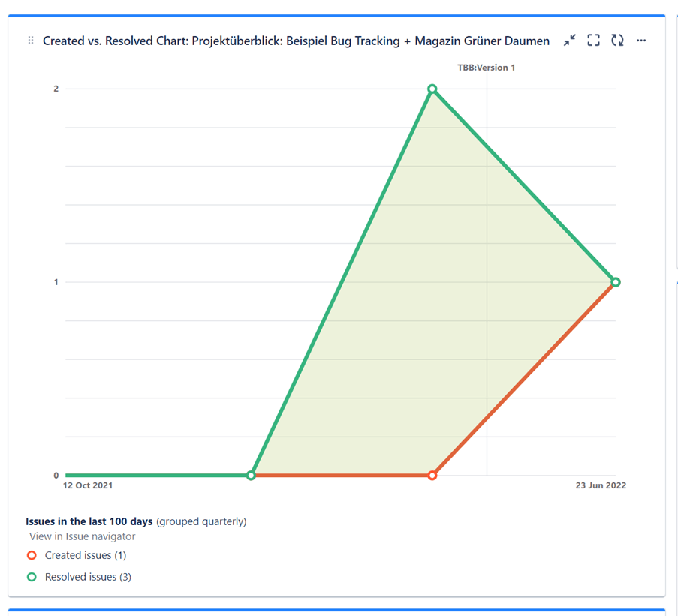Open View in Issue navigator link

[x=83, y=536]
